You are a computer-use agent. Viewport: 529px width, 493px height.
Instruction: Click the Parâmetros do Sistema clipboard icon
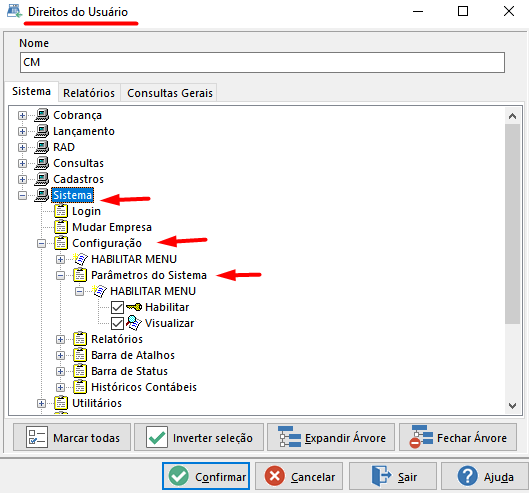[x=80, y=275]
